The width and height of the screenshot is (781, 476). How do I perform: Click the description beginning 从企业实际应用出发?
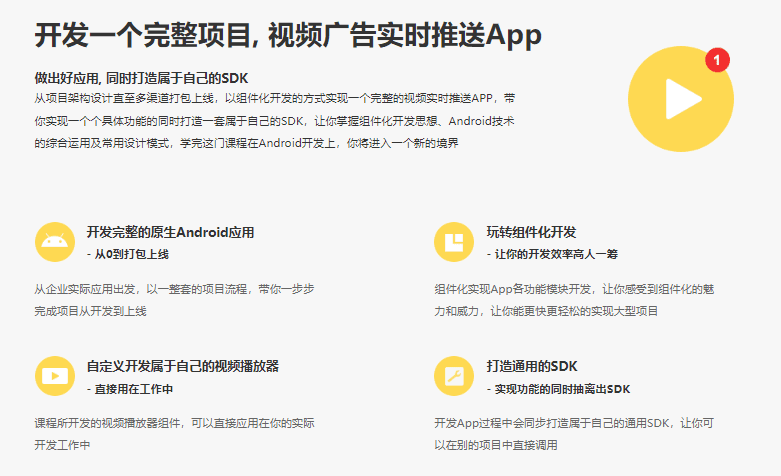pyautogui.click(x=175, y=300)
